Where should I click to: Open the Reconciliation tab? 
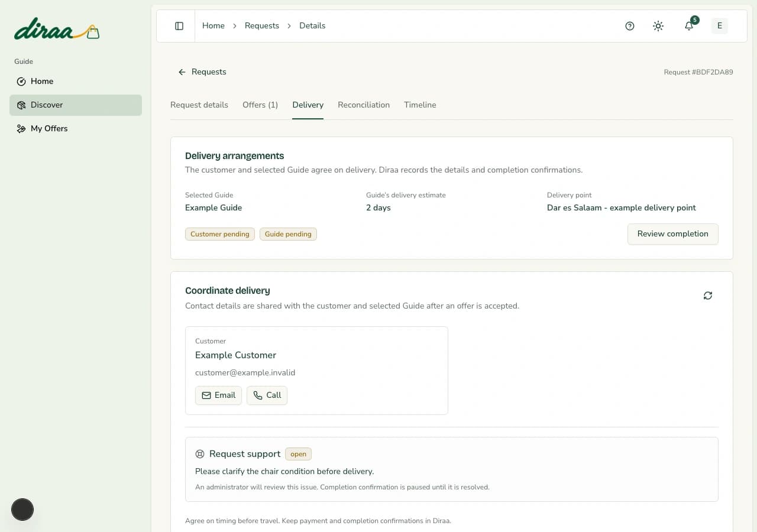[364, 105]
